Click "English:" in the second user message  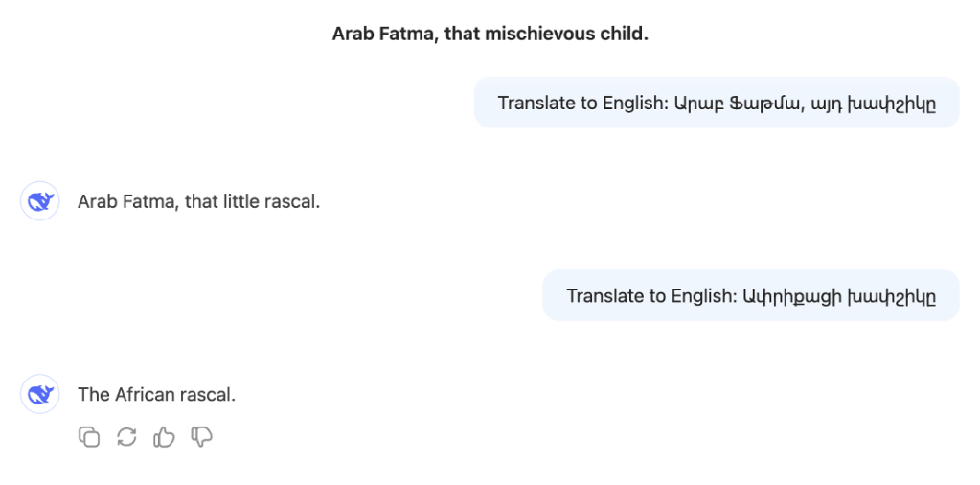coord(699,295)
